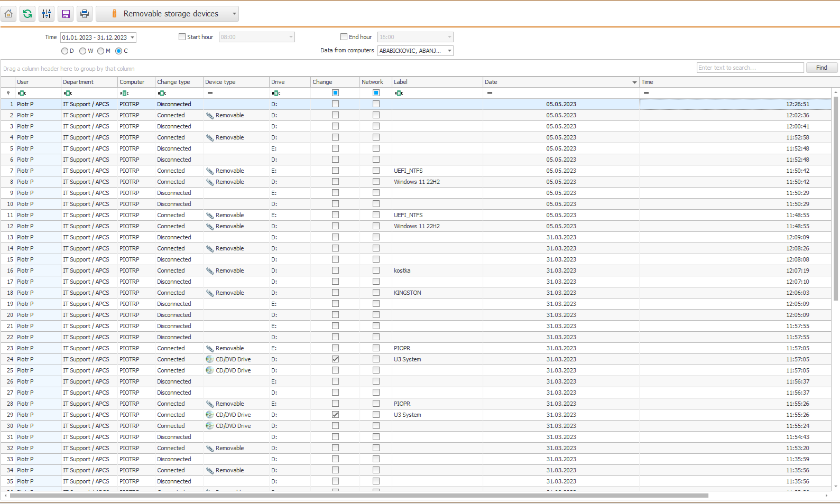Screen dimensions: 840x504
Task: Click the User column text filter icon
Action: click(x=22, y=93)
